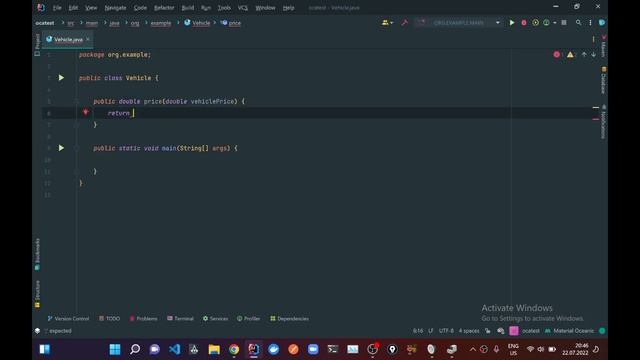Open the Help menu
This screenshot has width=640, height=360.
[x=289, y=8]
